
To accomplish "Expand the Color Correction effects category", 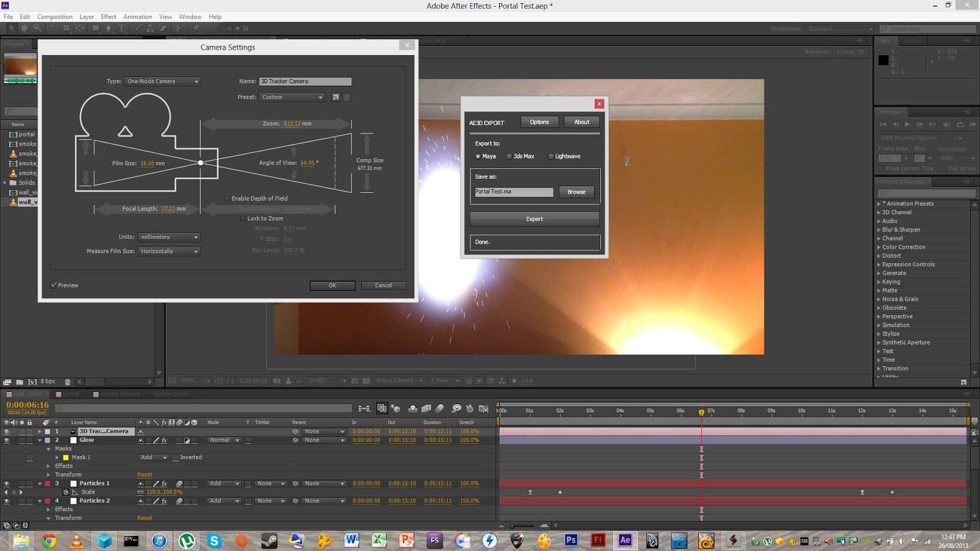I will click(879, 247).
